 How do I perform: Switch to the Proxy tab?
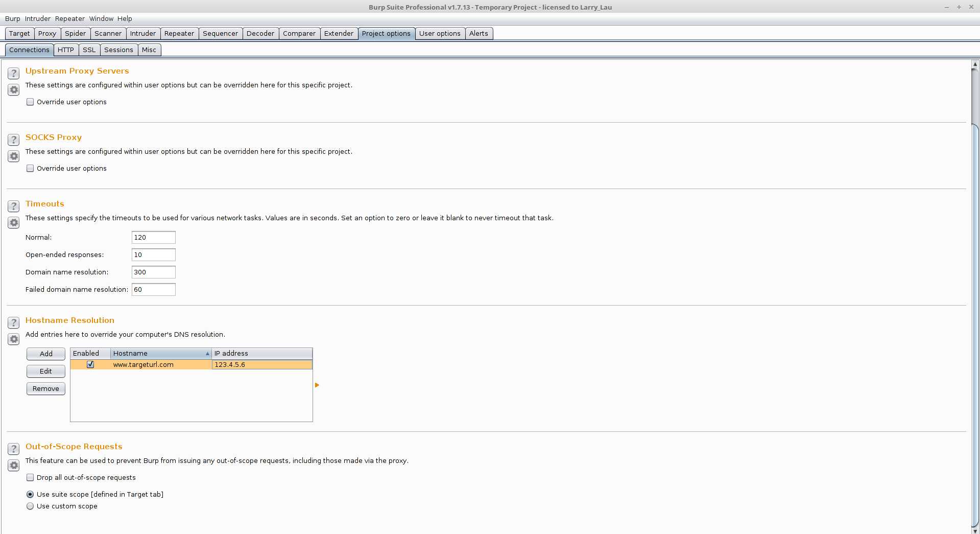click(47, 33)
